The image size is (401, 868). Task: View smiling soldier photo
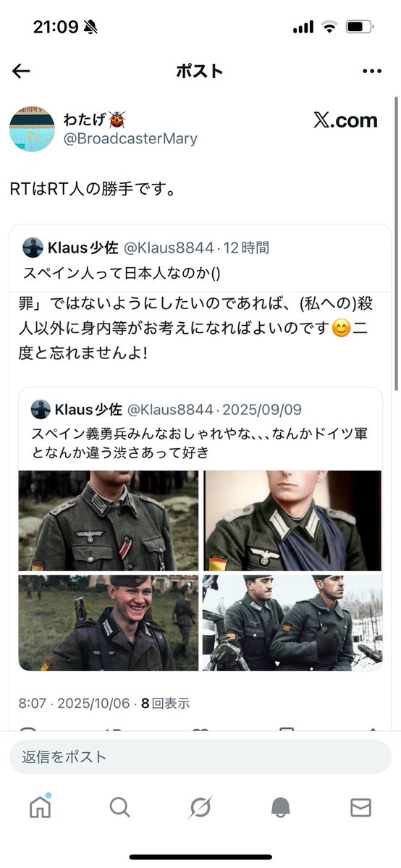[109, 623]
